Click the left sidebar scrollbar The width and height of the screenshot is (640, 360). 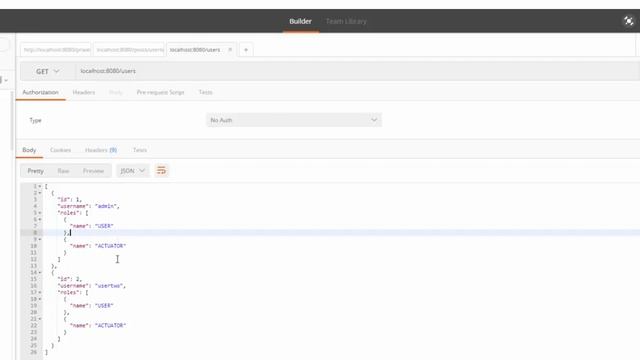pos(12,121)
